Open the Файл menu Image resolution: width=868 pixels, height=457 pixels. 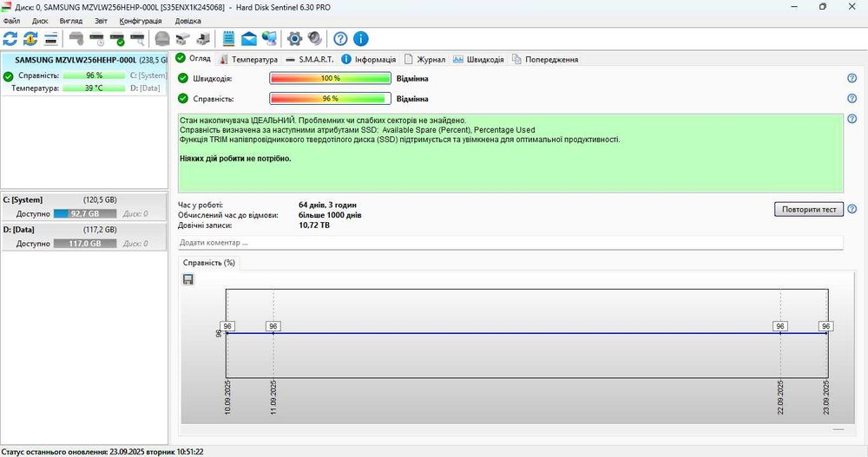tap(11, 21)
